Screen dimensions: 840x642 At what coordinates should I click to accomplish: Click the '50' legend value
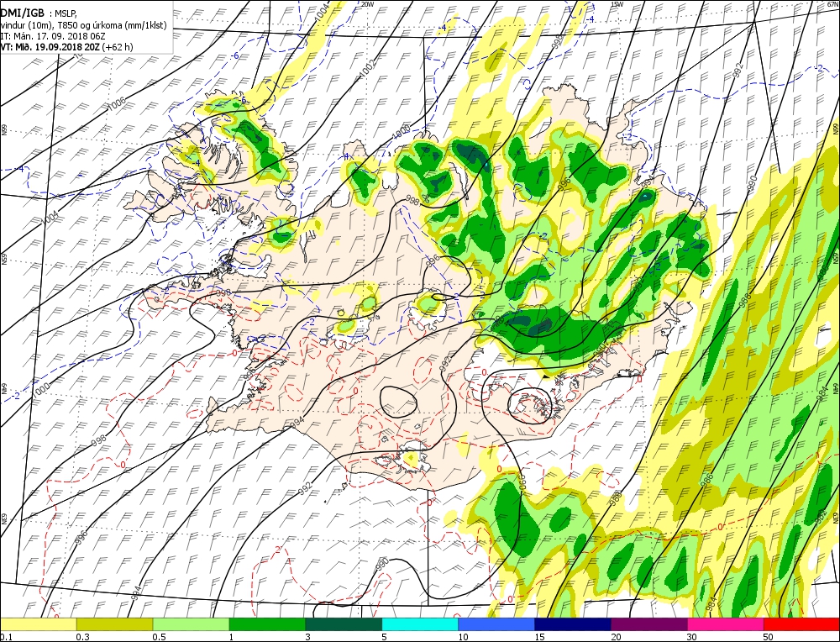point(769,637)
